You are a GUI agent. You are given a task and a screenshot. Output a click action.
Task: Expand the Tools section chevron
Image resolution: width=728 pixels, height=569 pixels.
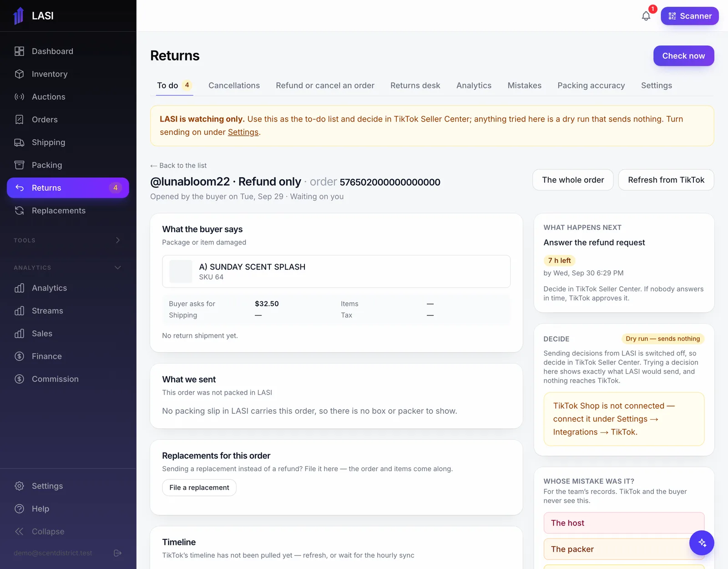(x=118, y=240)
